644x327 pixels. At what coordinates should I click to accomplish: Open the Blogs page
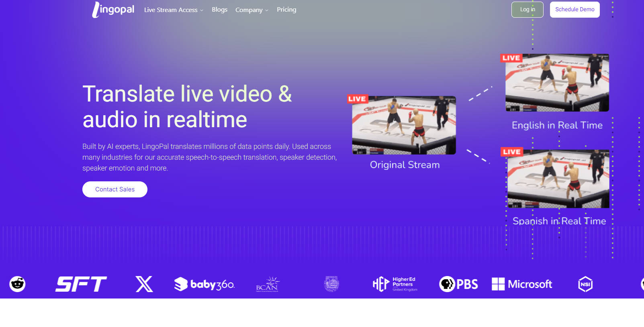pos(219,10)
